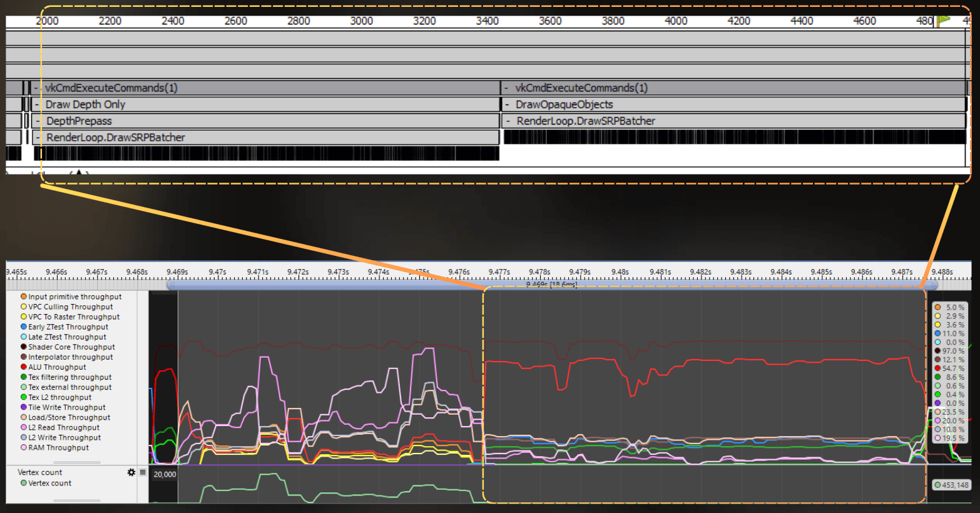Viewport: 980px width, 513px height.
Task: Click the Vertex count green legend circle
Action: coord(24,483)
